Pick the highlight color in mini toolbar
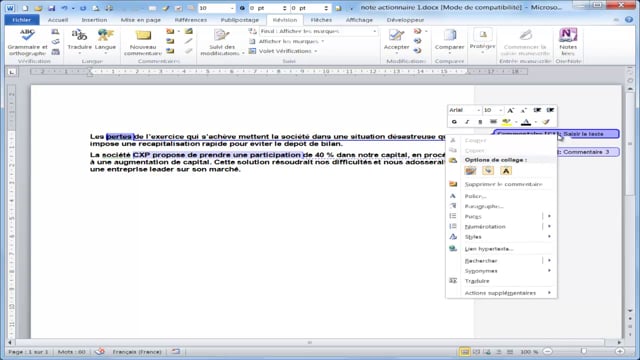 506,122
